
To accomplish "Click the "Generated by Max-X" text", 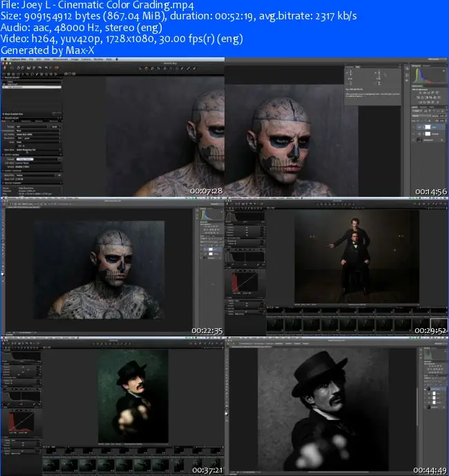I will coord(48,50).
